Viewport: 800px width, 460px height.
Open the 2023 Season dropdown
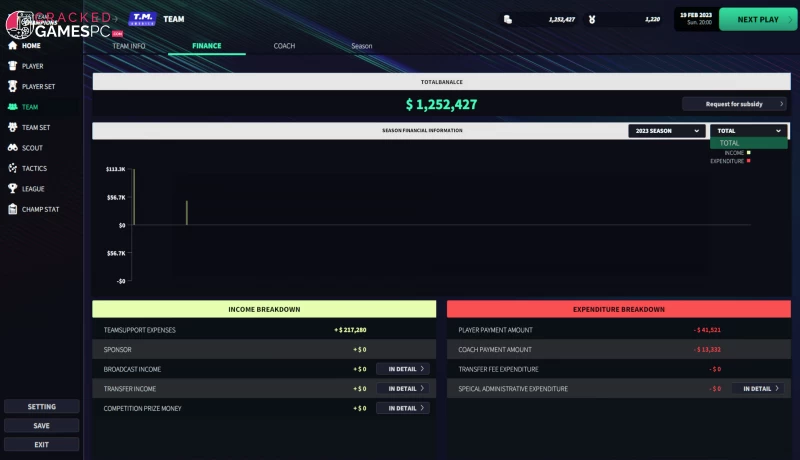click(666, 131)
